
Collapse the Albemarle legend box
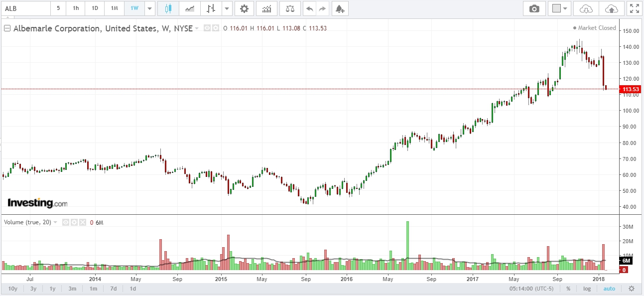(x=7, y=28)
